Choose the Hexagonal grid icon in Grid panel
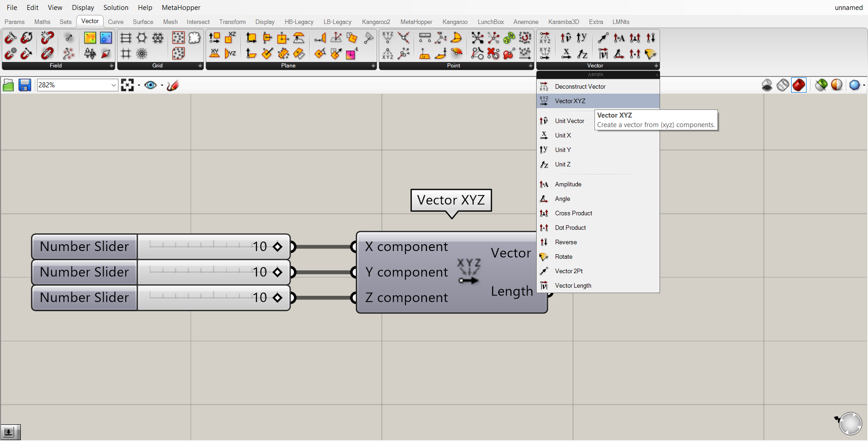 pos(142,38)
